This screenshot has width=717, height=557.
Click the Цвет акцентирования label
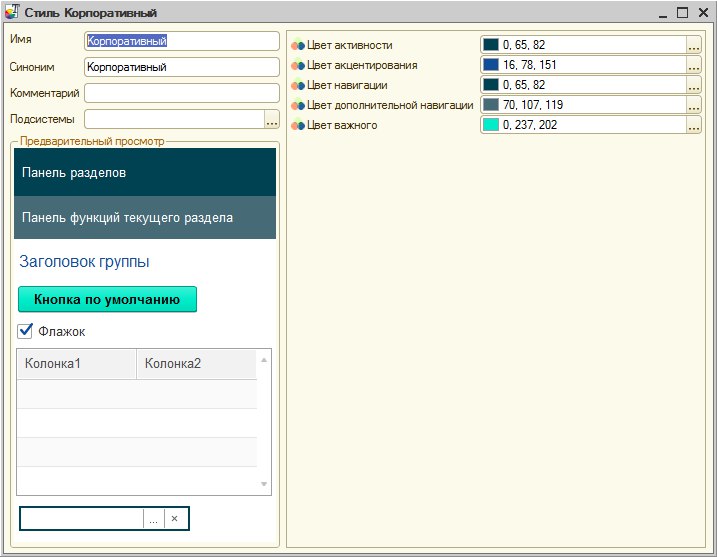tap(362, 65)
